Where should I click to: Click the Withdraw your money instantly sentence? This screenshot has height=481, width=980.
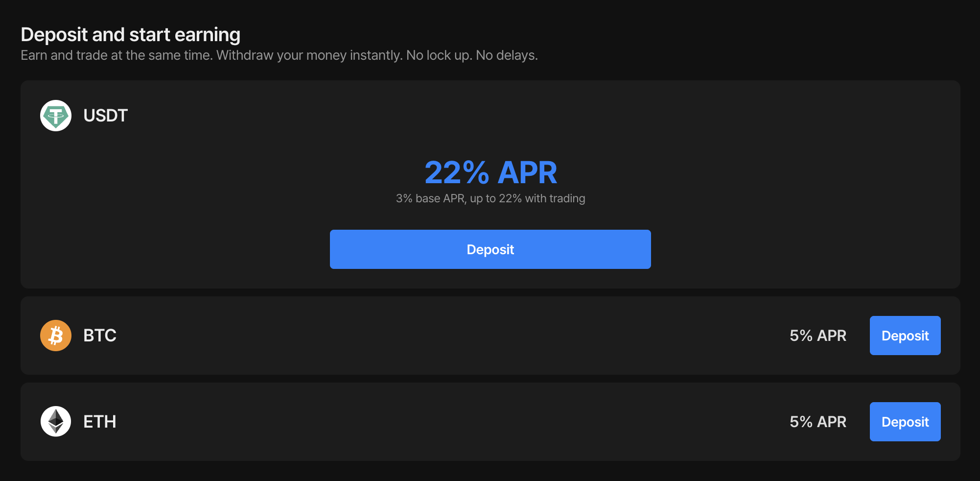pos(310,55)
